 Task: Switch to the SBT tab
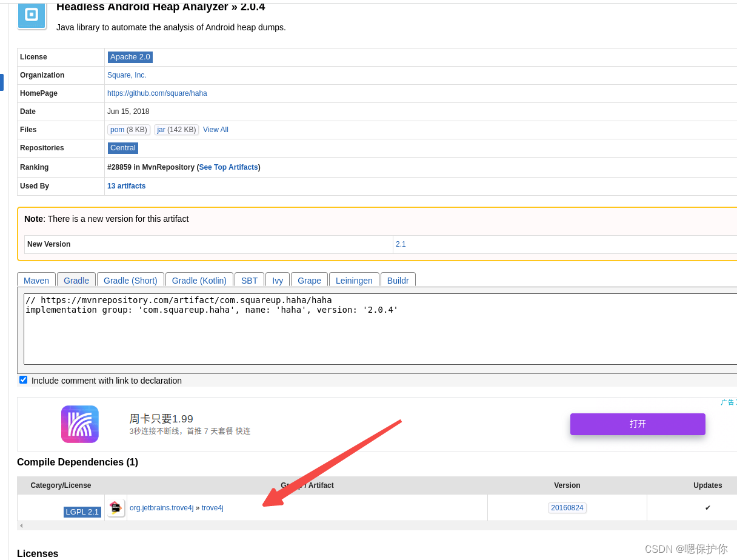(249, 280)
